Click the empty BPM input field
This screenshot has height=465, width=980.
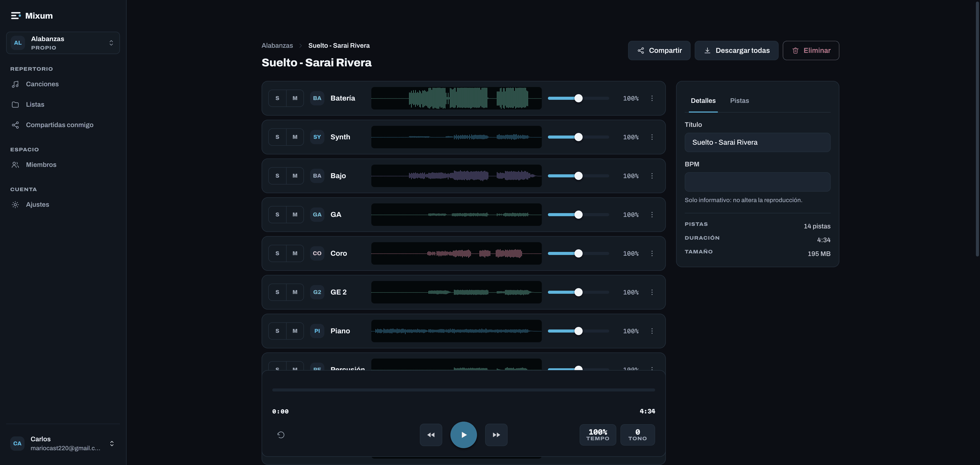tap(757, 182)
